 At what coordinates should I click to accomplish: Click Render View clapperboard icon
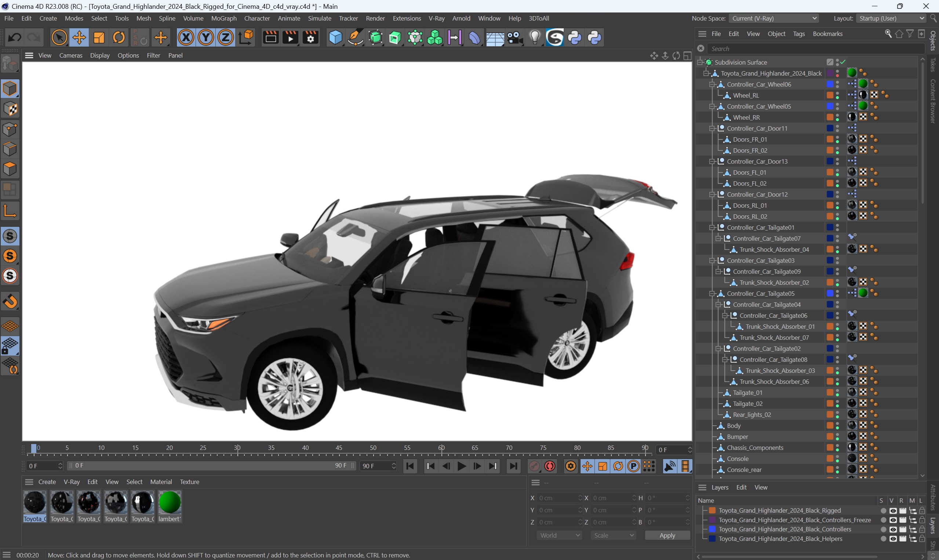[x=270, y=38]
